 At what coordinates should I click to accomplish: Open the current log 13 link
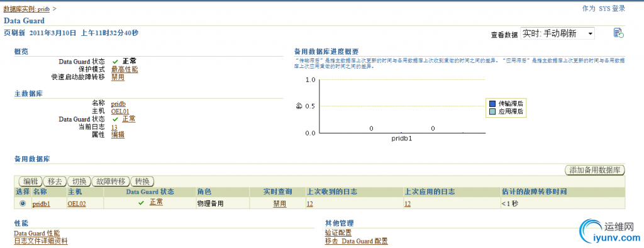[x=114, y=128]
